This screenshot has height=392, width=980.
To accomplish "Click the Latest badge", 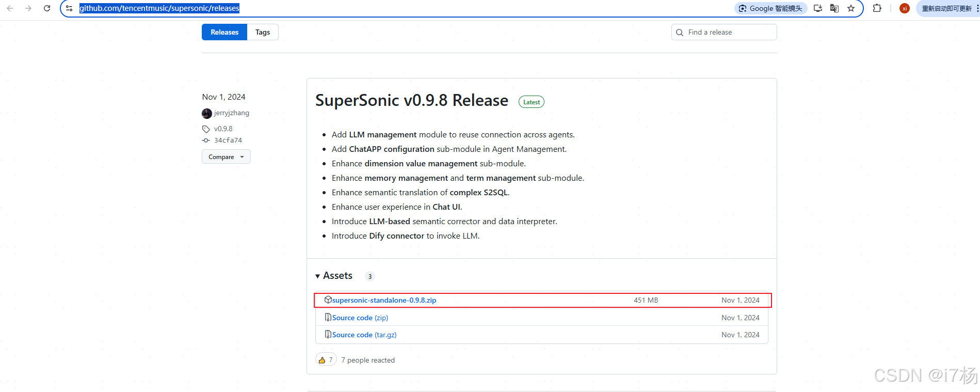I will pyautogui.click(x=532, y=102).
